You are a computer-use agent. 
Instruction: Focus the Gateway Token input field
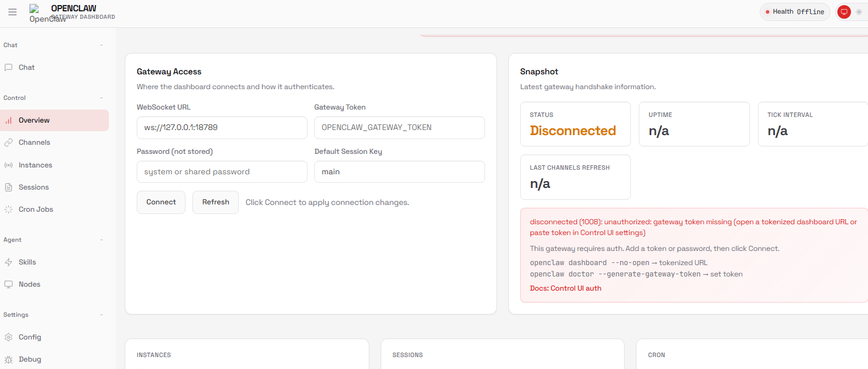click(399, 128)
